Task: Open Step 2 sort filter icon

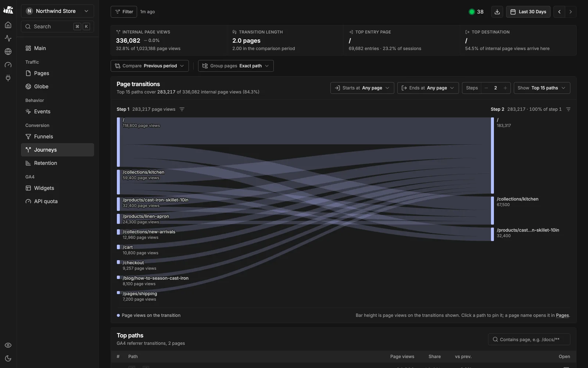Action: [568, 109]
